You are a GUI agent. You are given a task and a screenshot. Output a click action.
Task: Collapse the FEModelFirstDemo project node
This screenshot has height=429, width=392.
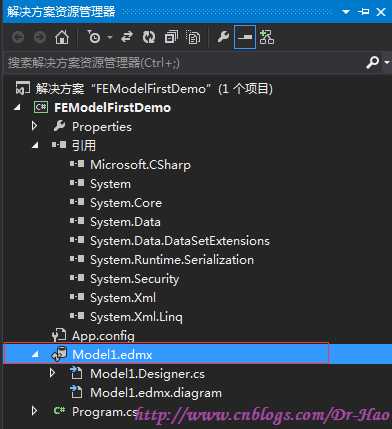tap(18, 108)
